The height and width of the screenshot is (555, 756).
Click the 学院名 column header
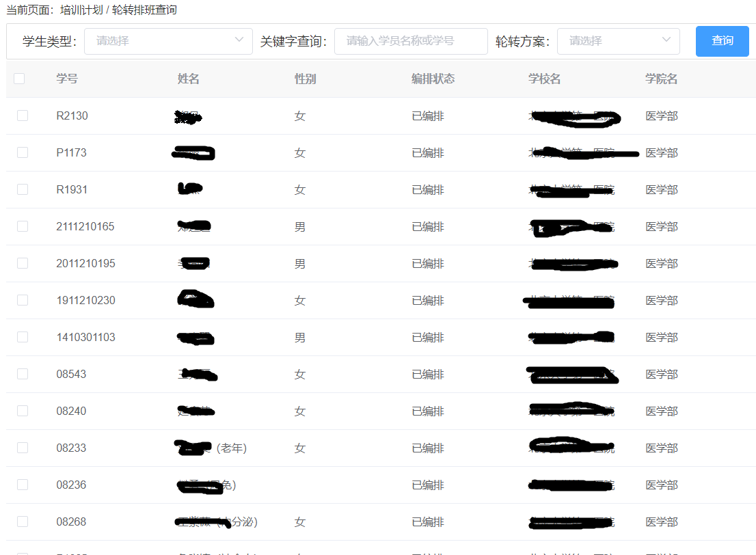point(661,79)
